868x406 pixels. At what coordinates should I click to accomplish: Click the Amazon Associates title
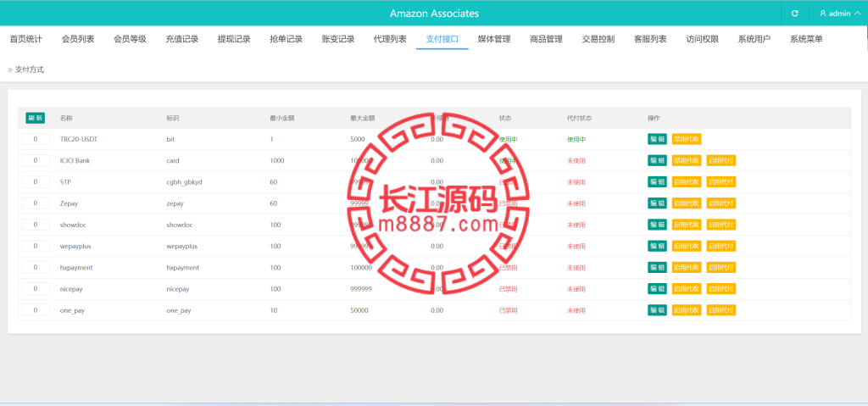click(434, 14)
